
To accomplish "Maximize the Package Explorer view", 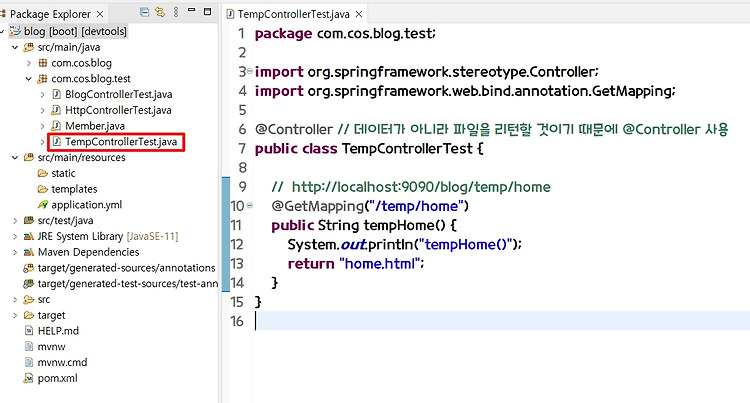I will (208, 11).
